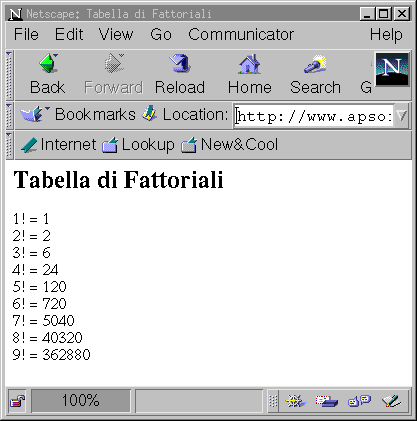Expand the Location history dropdown arrow
This screenshot has width=417, height=421.
[402, 116]
